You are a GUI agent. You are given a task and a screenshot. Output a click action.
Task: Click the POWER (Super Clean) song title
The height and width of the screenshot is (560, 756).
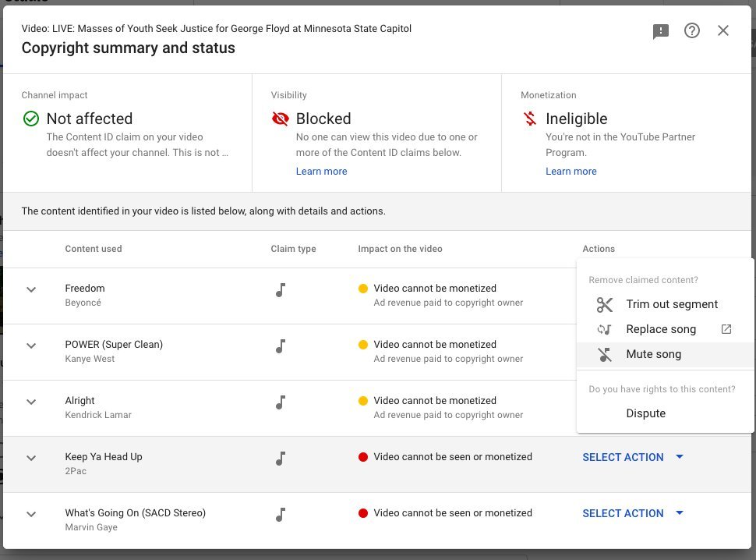click(114, 345)
